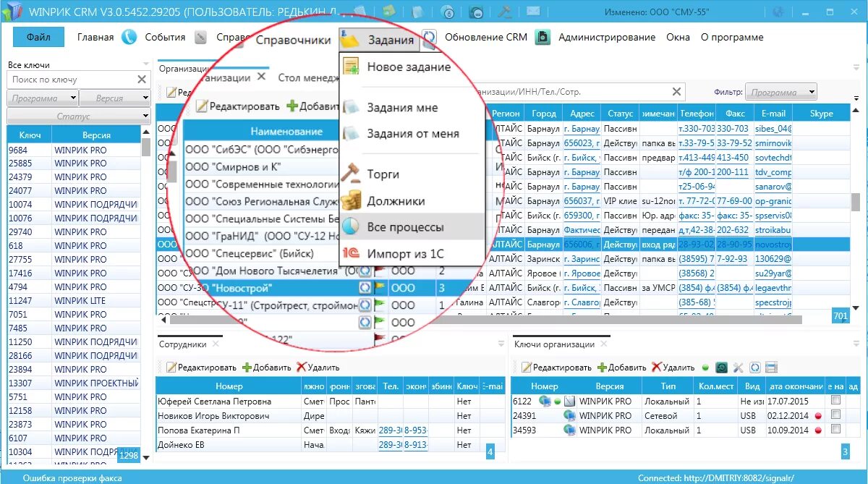Open the Окна menu
Screen dimensions: 868x484
pos(678,38)
